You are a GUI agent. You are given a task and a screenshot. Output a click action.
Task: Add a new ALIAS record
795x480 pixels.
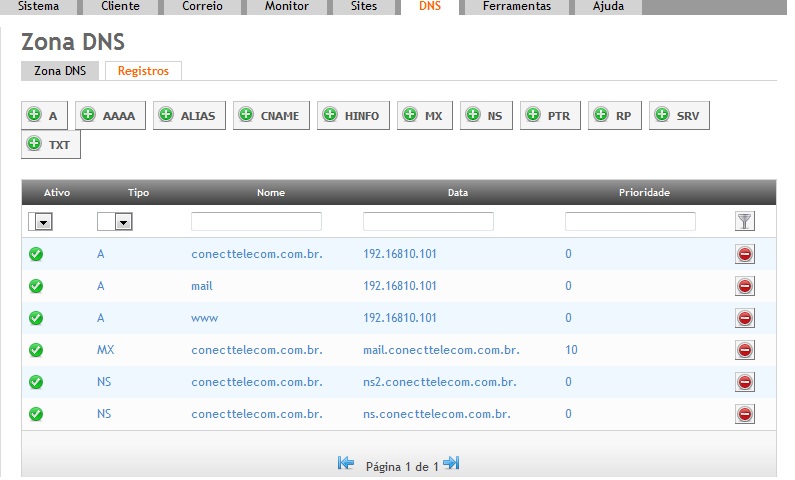point(189,116)
